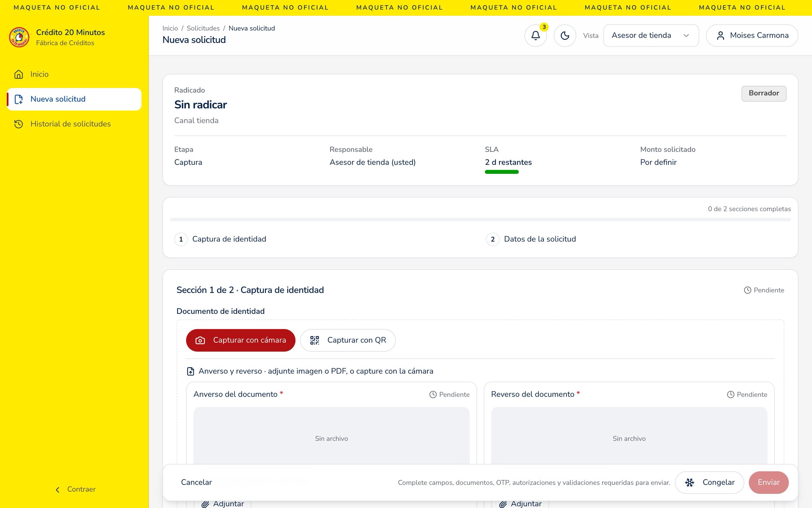The height and width of the screenshot is (508, 812).
Task: Click the Pendiente status on Anverso card
Action: pos(449,395)
